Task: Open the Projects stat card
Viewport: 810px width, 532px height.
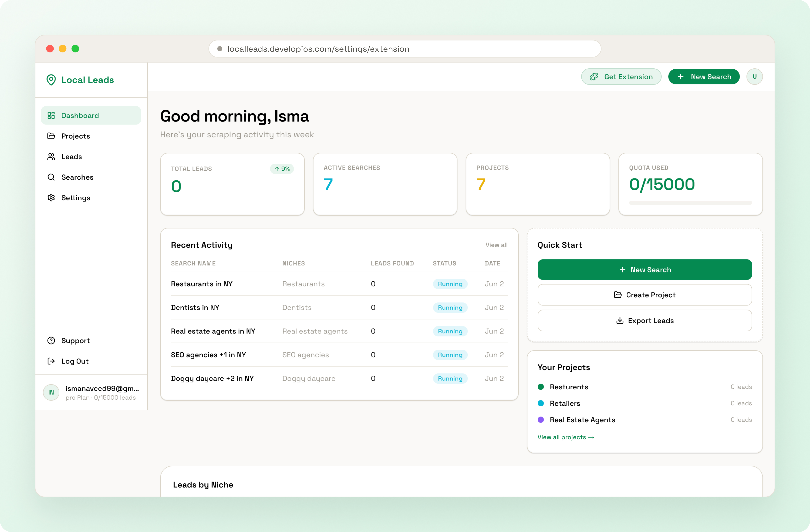Action: click(x=538, y=184)
